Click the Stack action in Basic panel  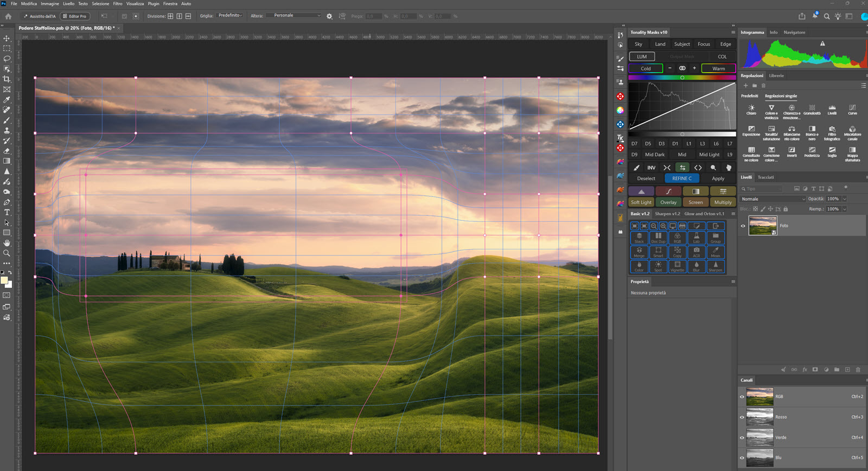(x=639, y=238)
